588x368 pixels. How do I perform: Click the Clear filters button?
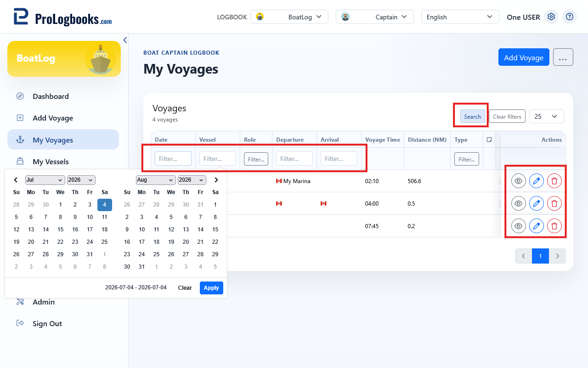click(507, 116)
